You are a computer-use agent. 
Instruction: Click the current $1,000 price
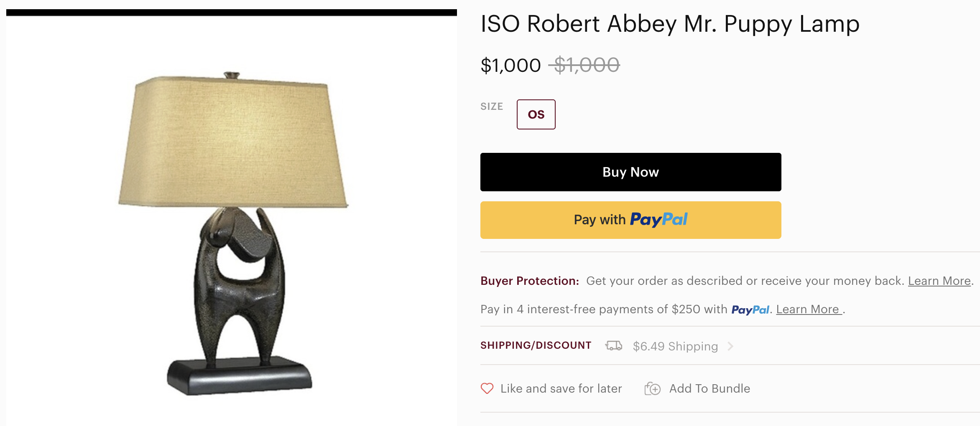pyautogui.click(x=510, y=66)
